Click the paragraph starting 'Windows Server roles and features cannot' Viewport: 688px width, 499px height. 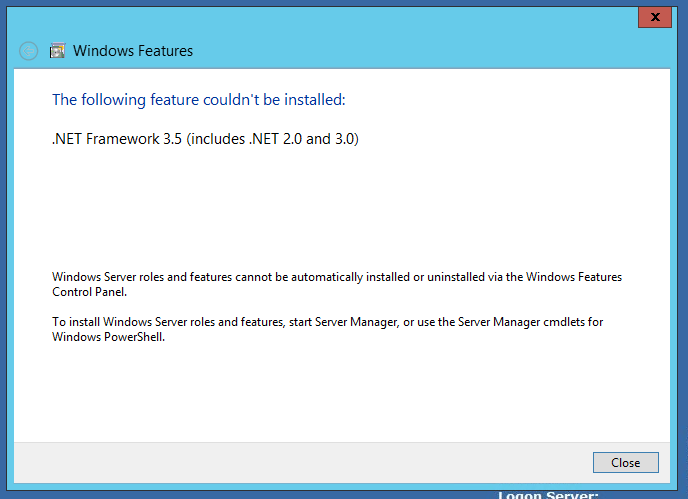(x=337, y=284)
